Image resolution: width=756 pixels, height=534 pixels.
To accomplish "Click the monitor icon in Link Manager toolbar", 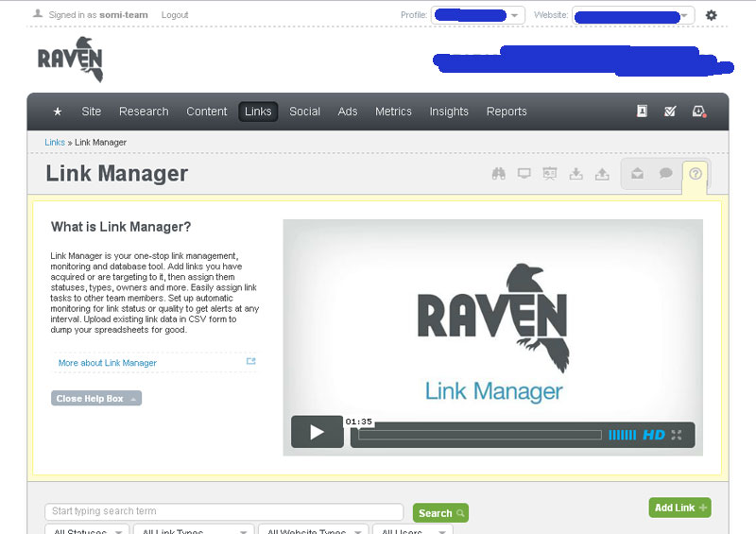I will (524, 174).
